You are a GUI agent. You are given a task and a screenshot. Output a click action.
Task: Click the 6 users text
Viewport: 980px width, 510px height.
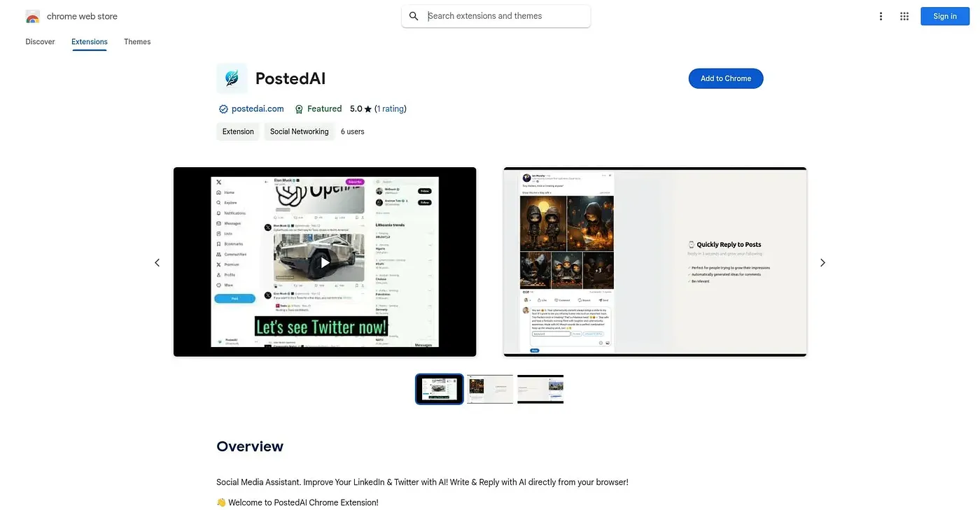coord(353,132)
